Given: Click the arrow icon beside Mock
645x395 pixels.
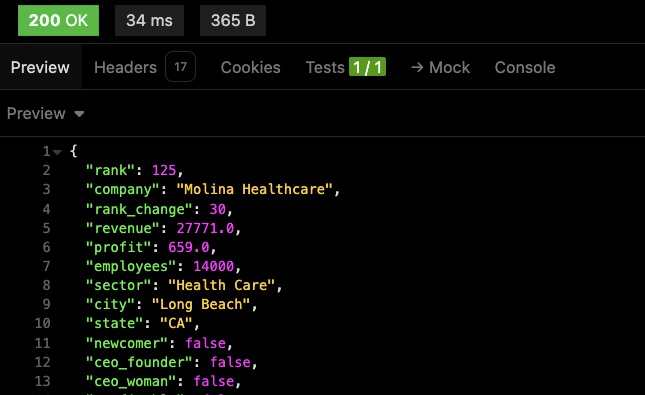Looking at the screenshot, I should click(417, 67).
